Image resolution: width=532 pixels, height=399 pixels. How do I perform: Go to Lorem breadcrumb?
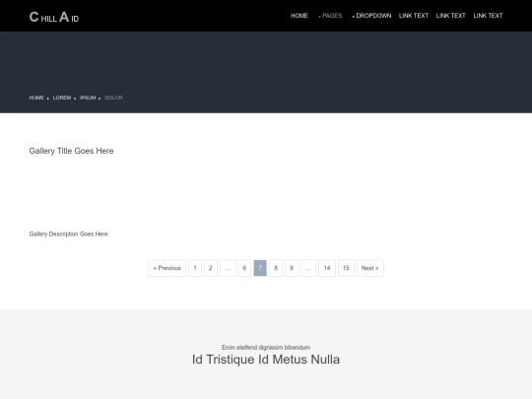(62, 98)
